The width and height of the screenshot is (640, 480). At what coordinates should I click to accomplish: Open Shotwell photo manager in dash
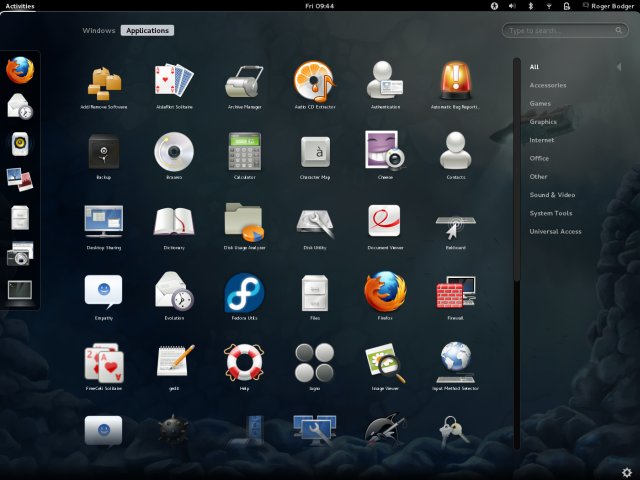tap(20, 180)
